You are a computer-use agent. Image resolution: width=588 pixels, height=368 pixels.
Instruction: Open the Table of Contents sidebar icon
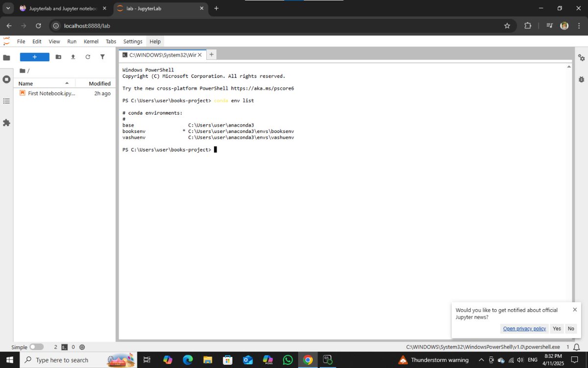[6, 101]
